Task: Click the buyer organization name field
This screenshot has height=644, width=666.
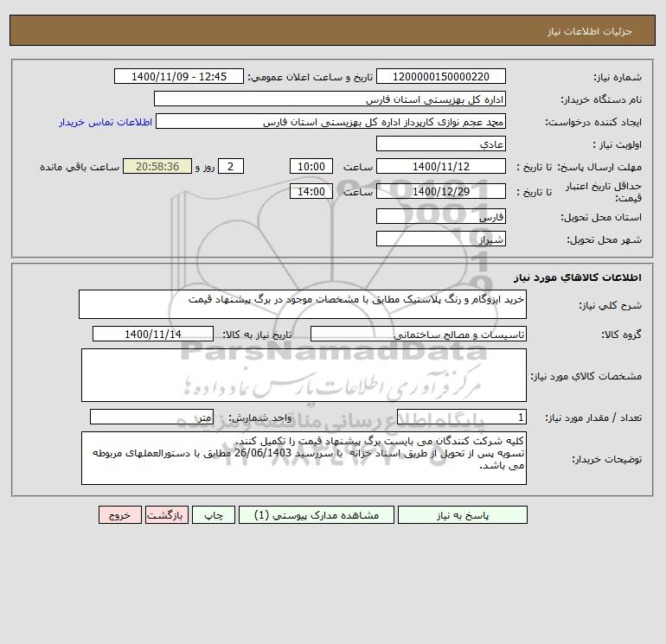Action: (x=330, y=99)
